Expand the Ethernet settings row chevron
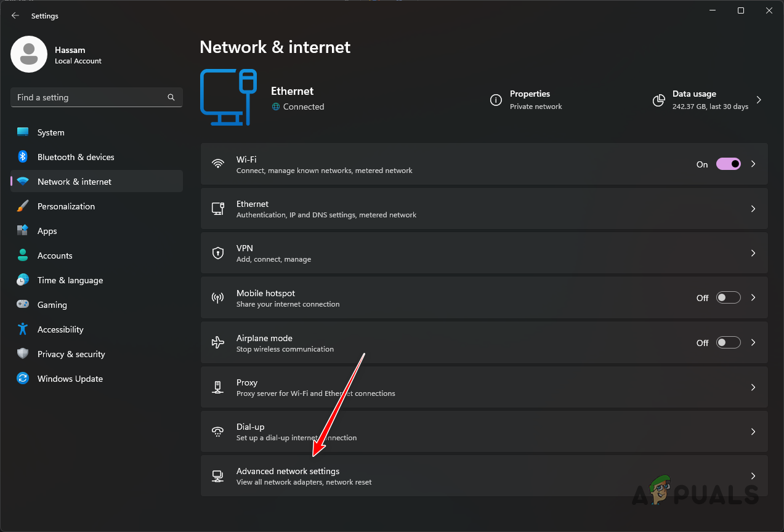Viewport: 784px width, 532px height. 753,208
